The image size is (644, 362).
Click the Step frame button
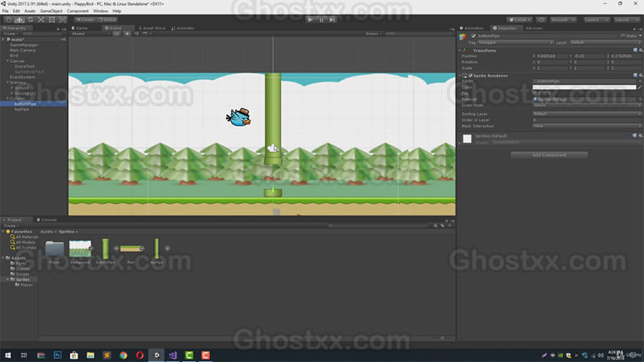332,20
